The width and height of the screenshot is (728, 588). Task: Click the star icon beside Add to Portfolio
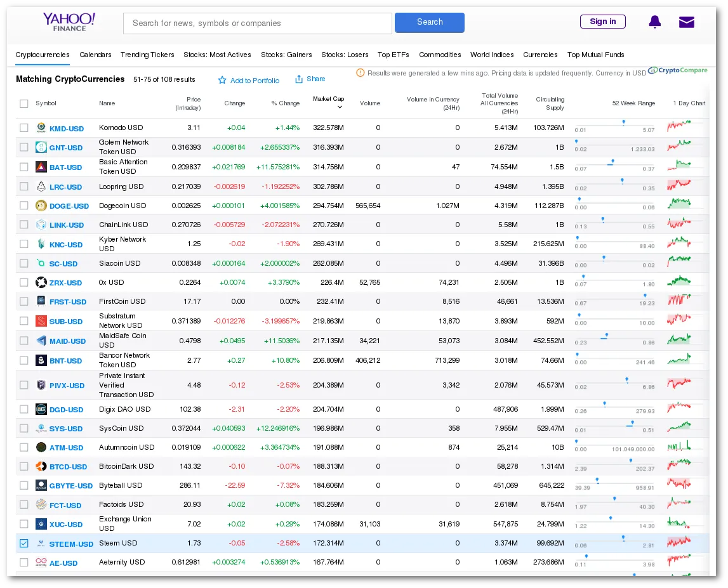[x=222, y=81]
